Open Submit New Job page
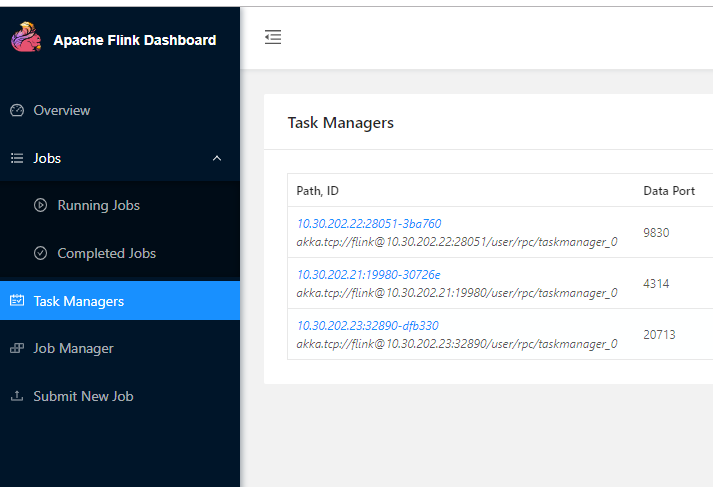The height and width of the screenshot is (487, 713). tap(83, 396)
